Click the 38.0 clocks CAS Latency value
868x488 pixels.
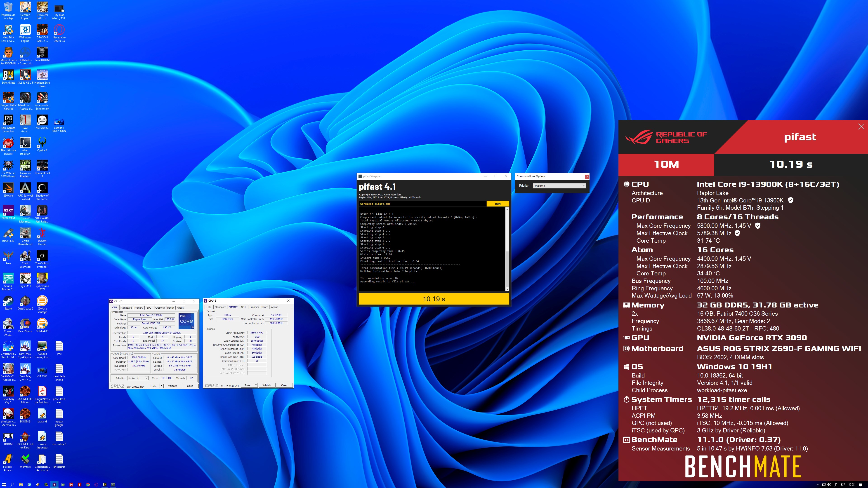click(x=257, y=341)
